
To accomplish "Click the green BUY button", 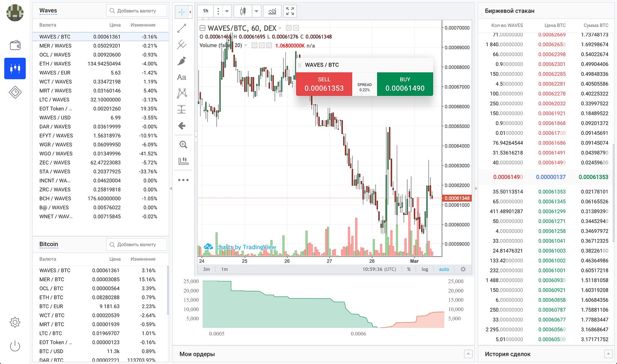I will [405, 84].
